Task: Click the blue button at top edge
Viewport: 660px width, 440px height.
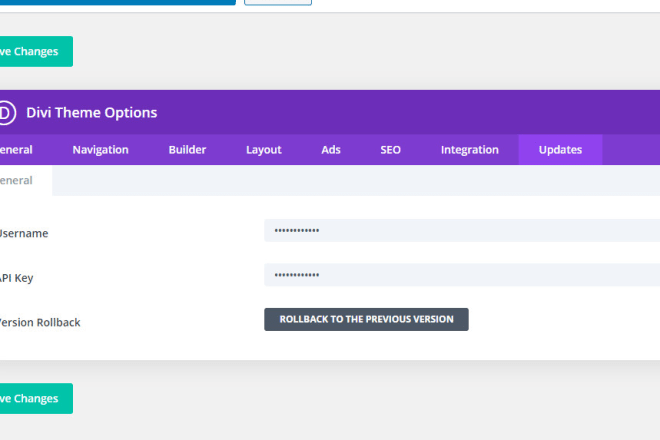Action: coord(117,2)
